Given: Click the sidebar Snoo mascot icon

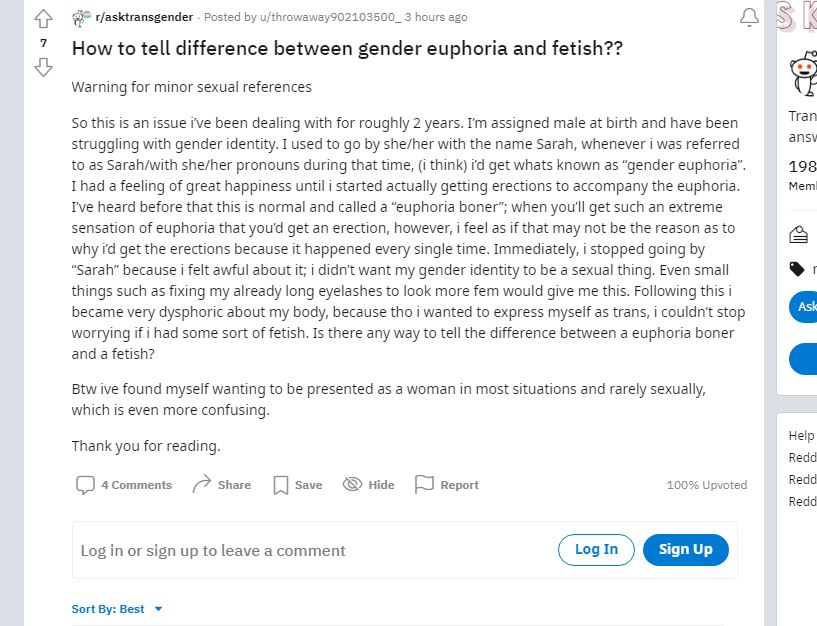Looking at the screenshot, I should point(803,73).
